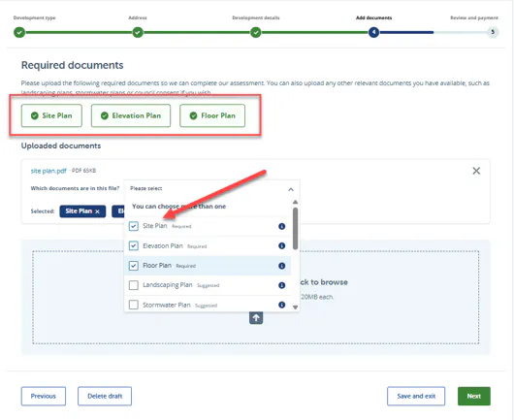Show info for Landscaping Plan option
Screen dimensions: 514x420
(281, 285)
